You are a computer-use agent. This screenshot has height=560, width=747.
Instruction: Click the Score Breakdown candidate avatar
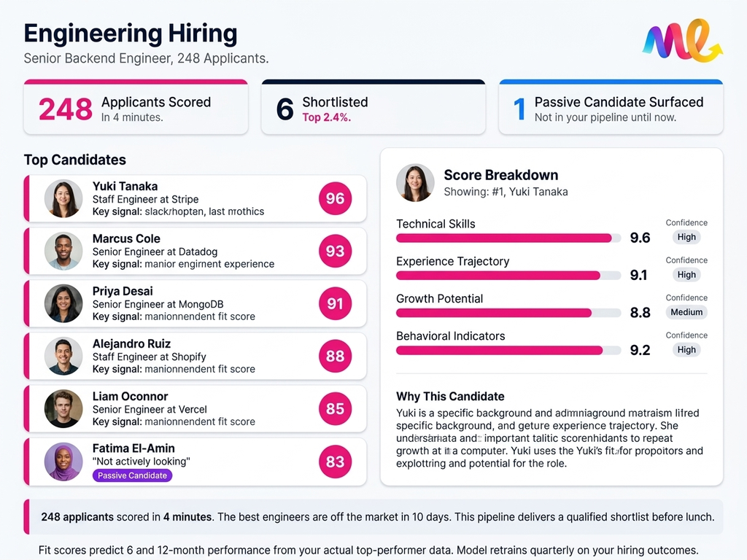[x=415, y=182]
